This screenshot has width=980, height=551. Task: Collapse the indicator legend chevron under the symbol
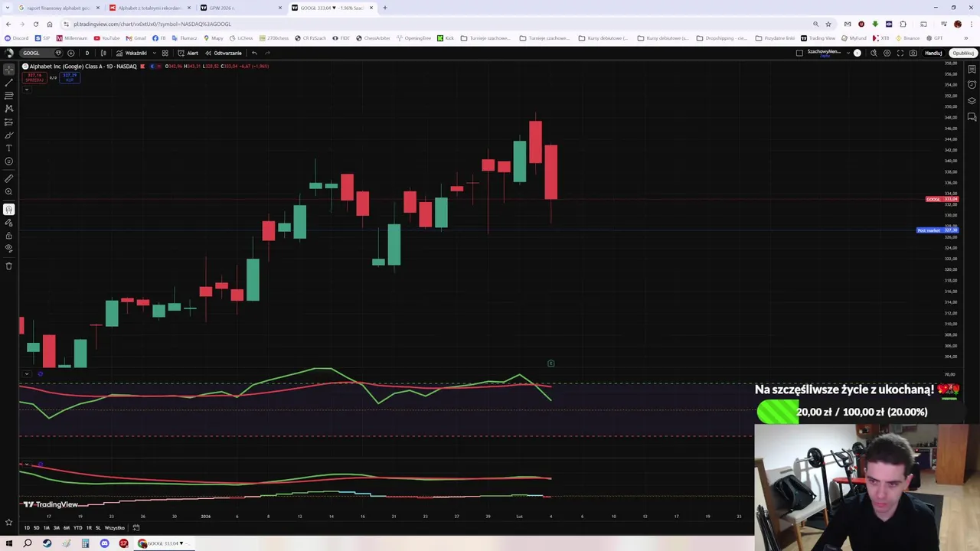[x=26, y=90]
